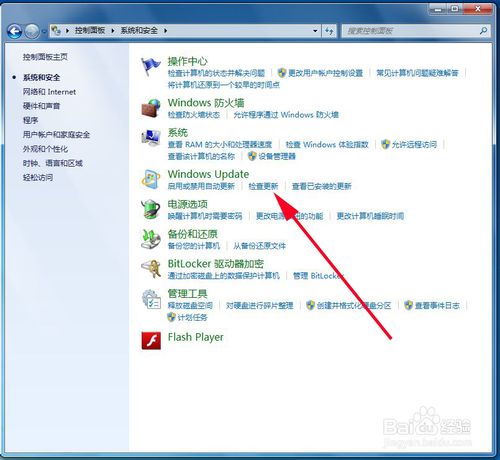Click 检查防火墙状态 link
This screenshot has height=460, width=500.
194,115
